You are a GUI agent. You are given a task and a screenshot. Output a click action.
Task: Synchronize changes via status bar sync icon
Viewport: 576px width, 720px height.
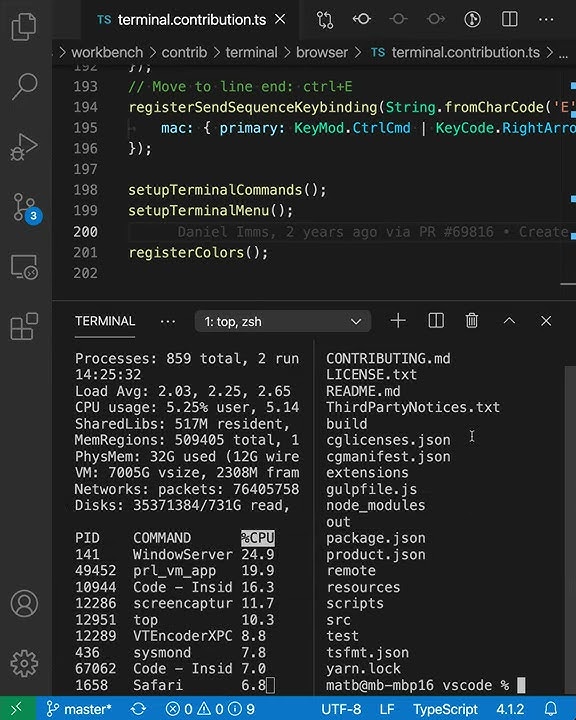(x=138, y=709)
